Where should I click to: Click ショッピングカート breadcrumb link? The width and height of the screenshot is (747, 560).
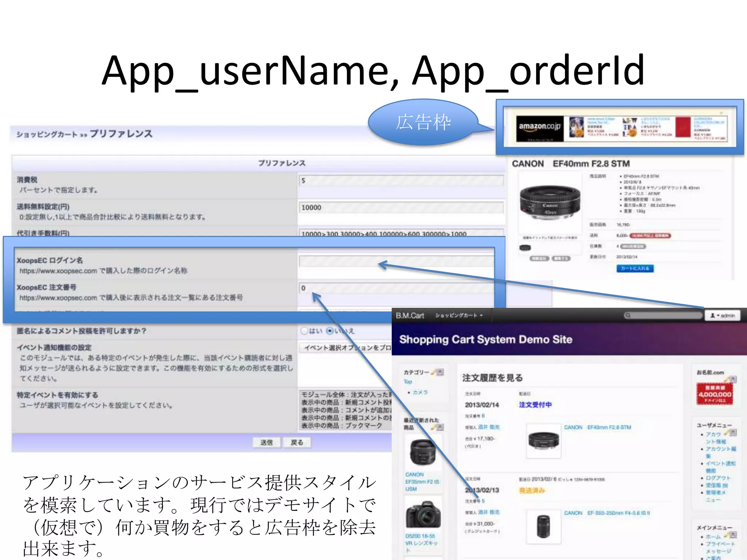click(47, 135)
